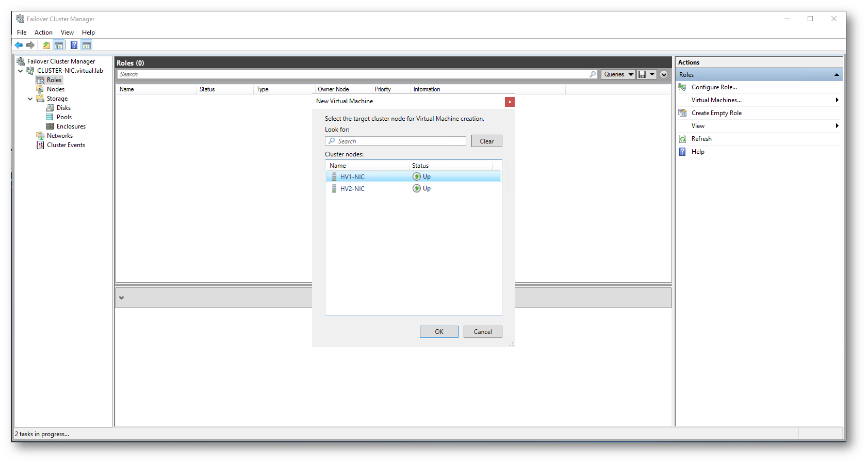Close the New Virtual Machine dialog
The width and height of the screenshot is (868, 464).
point(510,102)
